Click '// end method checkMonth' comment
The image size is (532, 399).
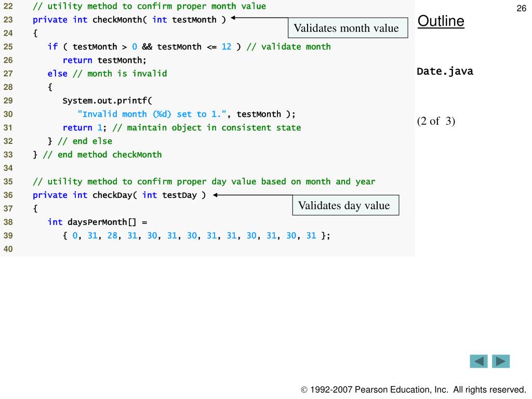[102, 155]
